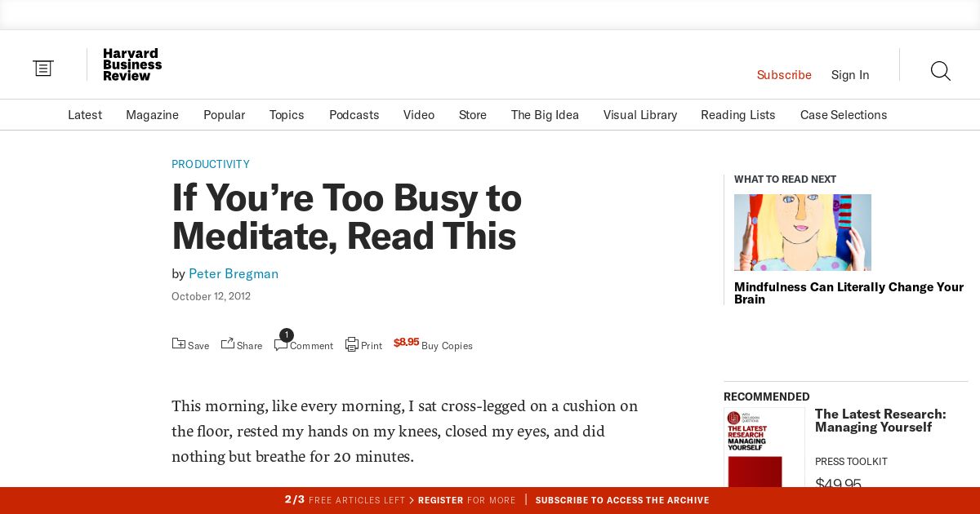The height and width of the screenshot is (514, 980).
Task: Click the article headline 'If You're Too Busy'
Action: (x=346, y=217)
